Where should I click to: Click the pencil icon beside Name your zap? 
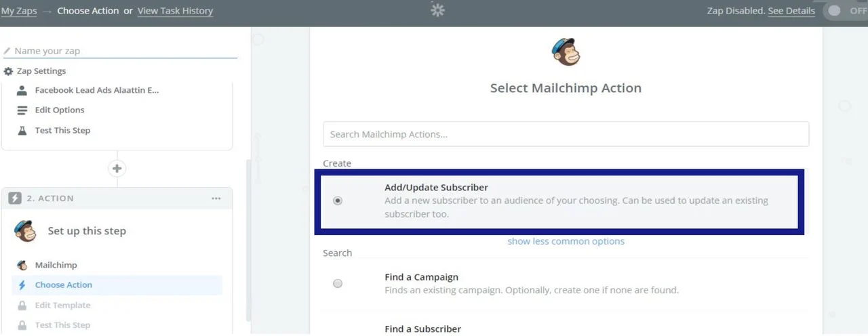(7, 51)
